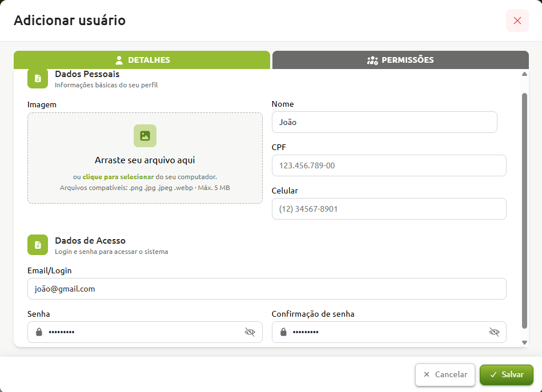Click the lock icon in Senha field
Screen dimensions: 542x392
point(39,332)
